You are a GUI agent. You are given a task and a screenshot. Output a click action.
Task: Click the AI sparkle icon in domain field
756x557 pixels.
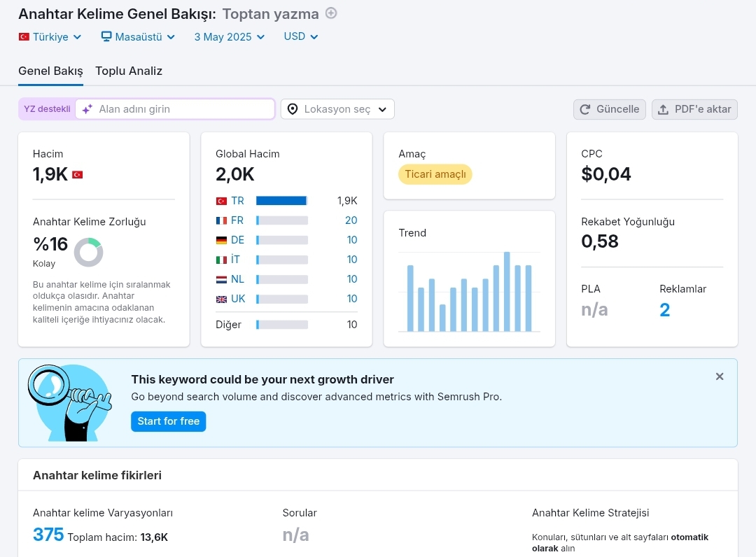[87, 109]
